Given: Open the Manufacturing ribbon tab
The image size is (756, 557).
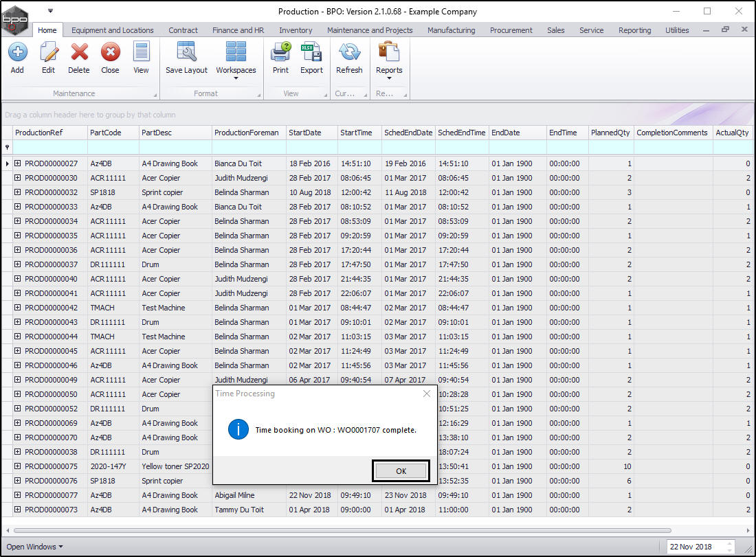Looking at the screenshot, I should [451, 30].
